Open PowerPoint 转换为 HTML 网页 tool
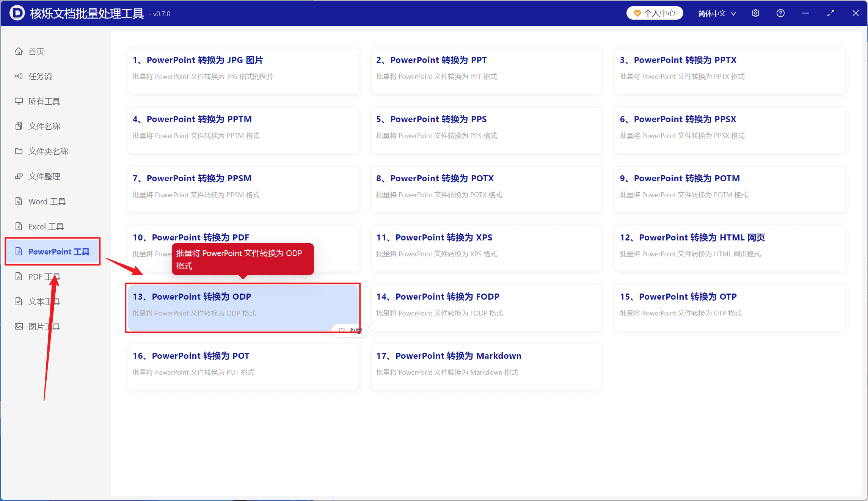Viewport: 868px width, 501px height. pyautogui.click(x=730, y=249)
